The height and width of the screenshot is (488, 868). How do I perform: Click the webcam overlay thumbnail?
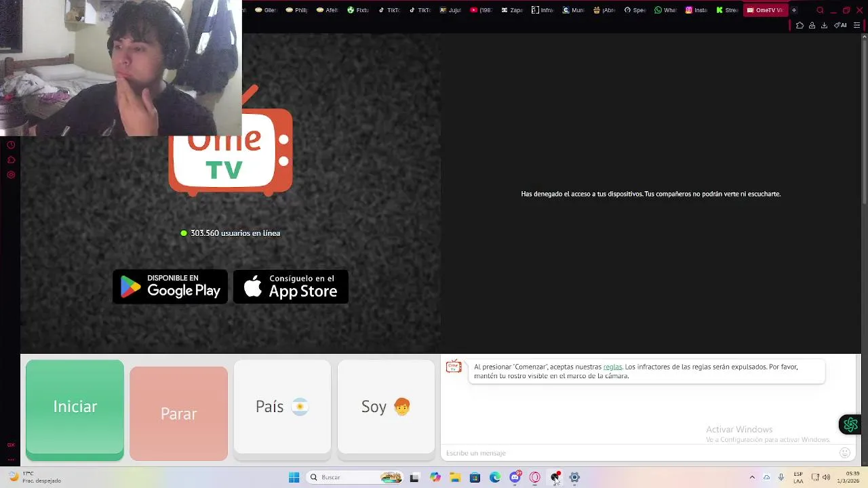click(x=121, y=68)
